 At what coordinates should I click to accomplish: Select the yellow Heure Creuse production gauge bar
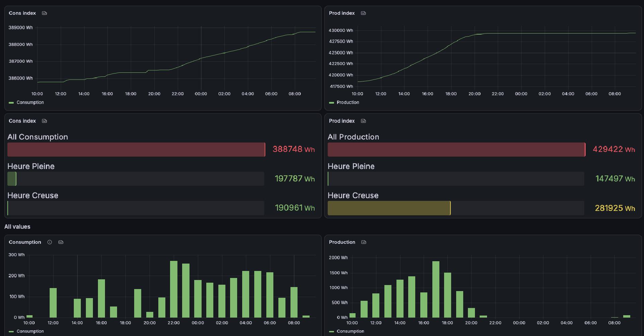pos(389,208)
